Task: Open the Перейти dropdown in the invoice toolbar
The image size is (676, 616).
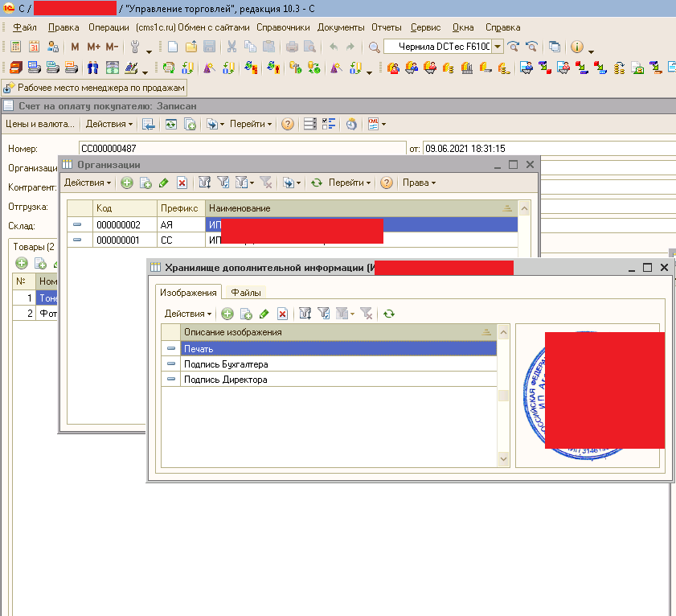Action: click(x=251, y=125)
